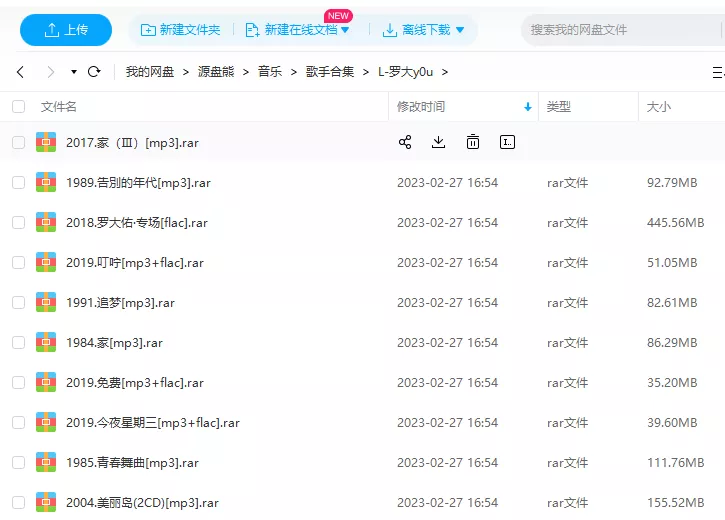Select checkbox for 1991.追梦[mp3].rar
This screenshot has width=725, height=520.
coord(18,302)
